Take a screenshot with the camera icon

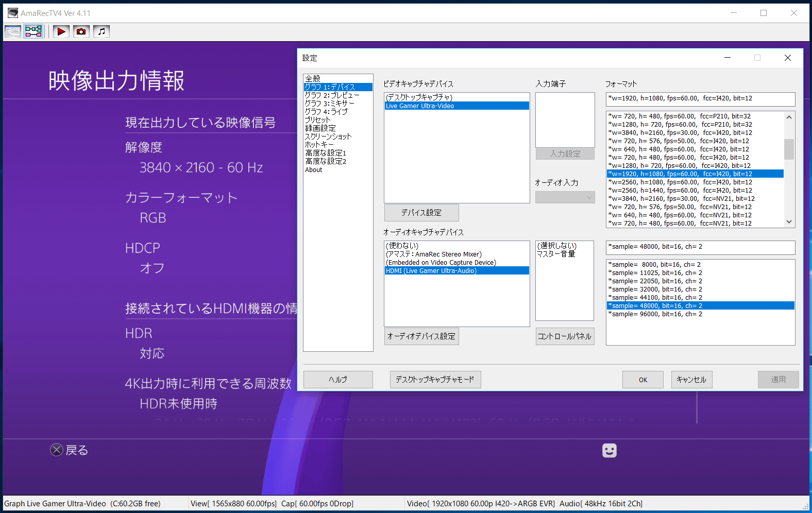(81, 31)
